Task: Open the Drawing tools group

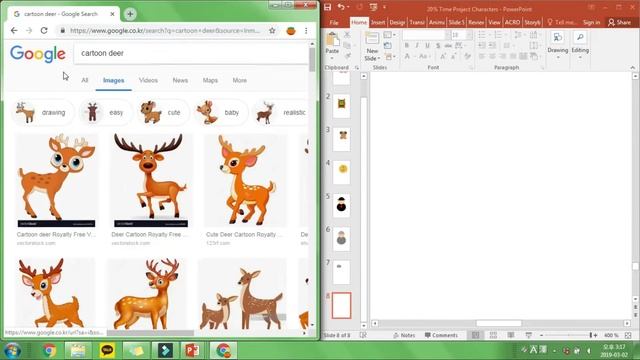Action: coord(558,45)
